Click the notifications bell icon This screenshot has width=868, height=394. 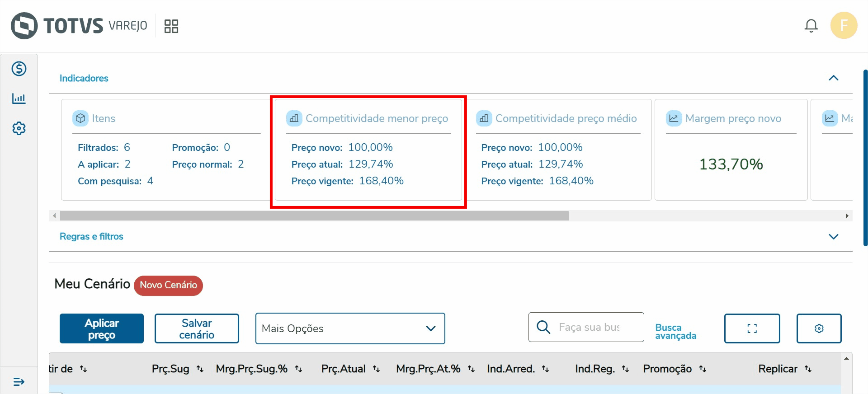coord(811,26)
